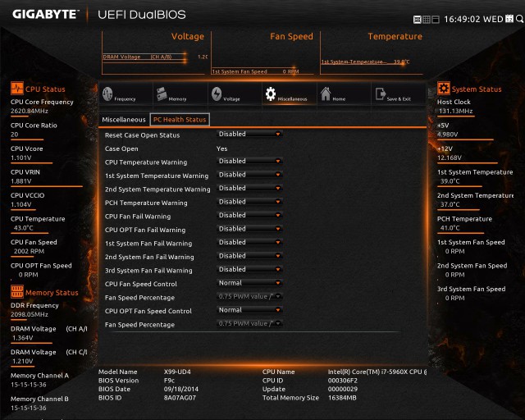Image resolution: width=525 pixels, height=420 pixels.
Task: Click DDR Frequency value 2098.05MHz
Action: [30, 314]
